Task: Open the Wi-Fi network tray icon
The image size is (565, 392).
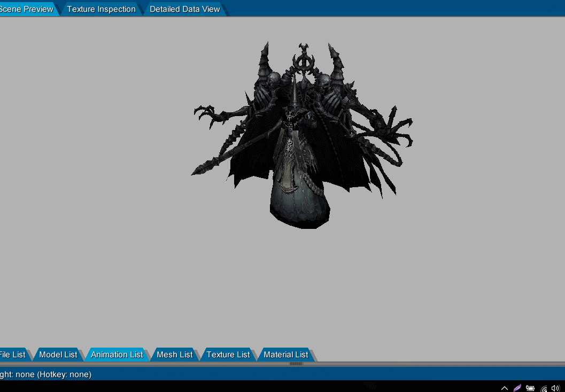Action: 544,388
